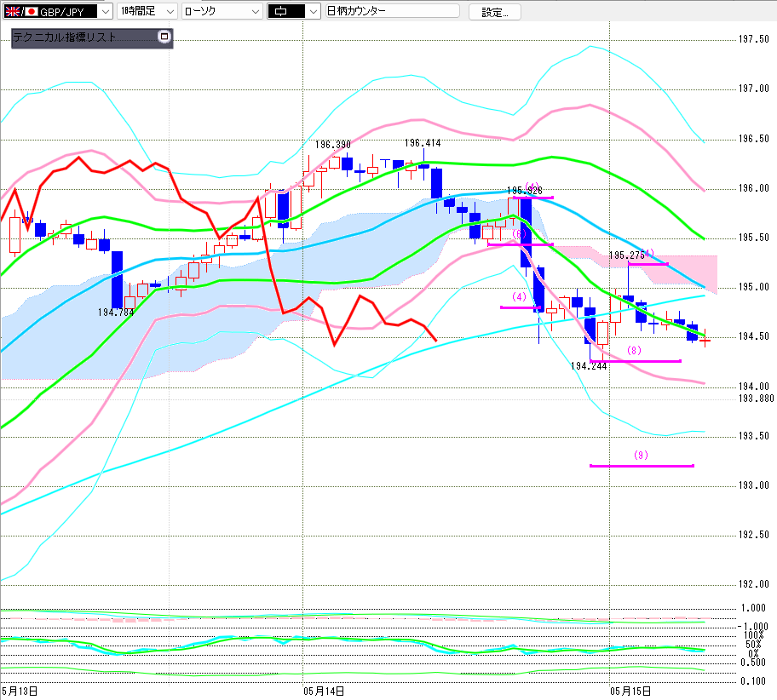Click the 05月15日 date label

(x=630, y=691)
